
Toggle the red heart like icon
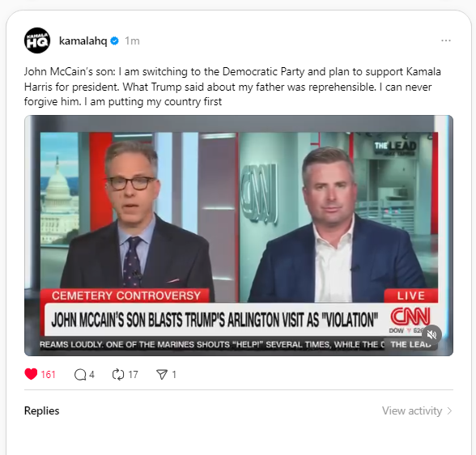(31, 374)
